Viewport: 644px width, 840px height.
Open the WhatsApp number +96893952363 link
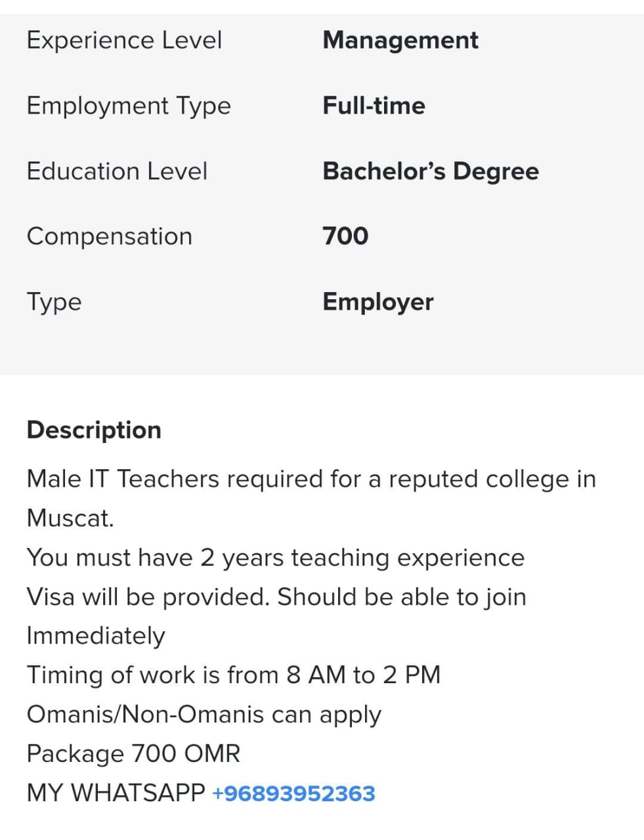pos(293,793)
